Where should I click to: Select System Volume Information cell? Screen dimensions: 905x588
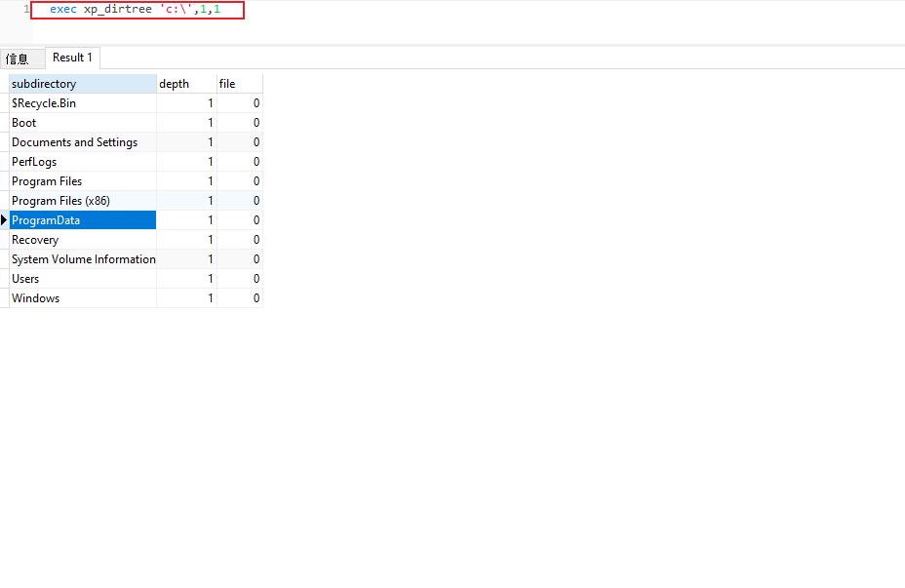pos(83,259)
